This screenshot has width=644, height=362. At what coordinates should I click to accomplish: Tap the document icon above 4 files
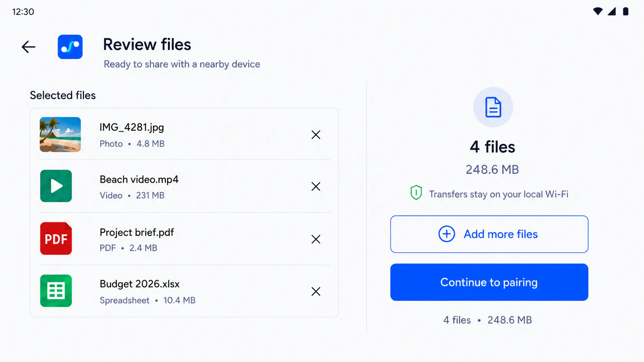click(493, 107)
